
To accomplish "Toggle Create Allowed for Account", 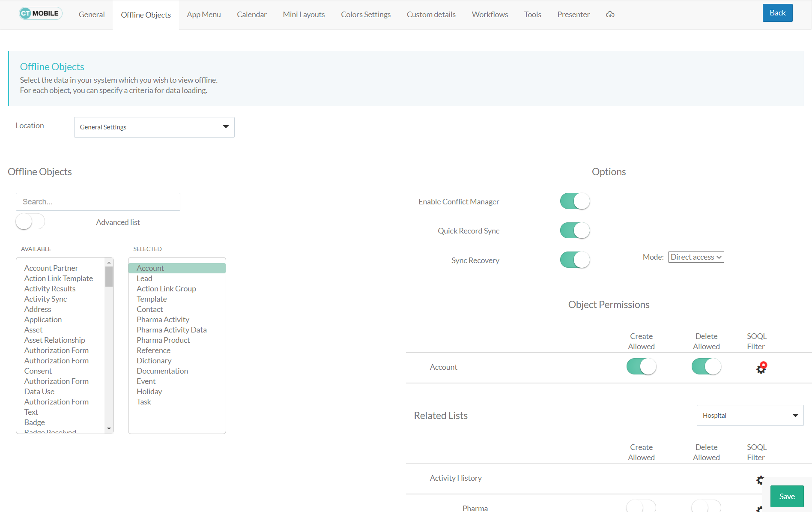I will point(641,367).
